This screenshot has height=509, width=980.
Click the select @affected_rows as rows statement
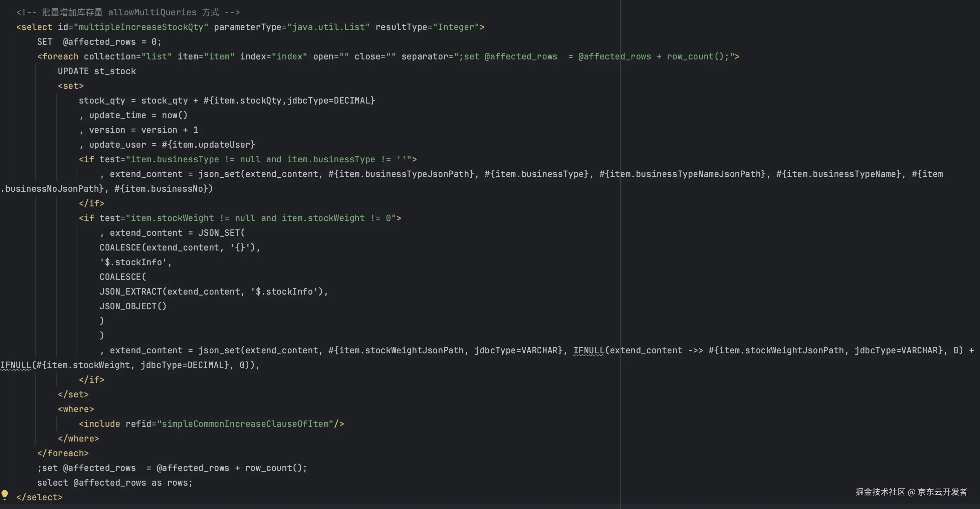click(x=114, y=483)
